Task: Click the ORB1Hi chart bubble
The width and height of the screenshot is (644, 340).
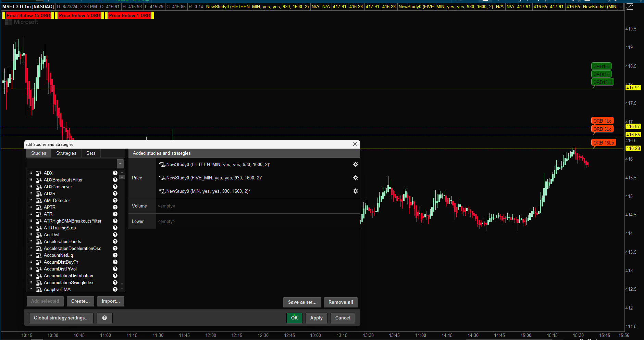Action: (x=601, y=66)
